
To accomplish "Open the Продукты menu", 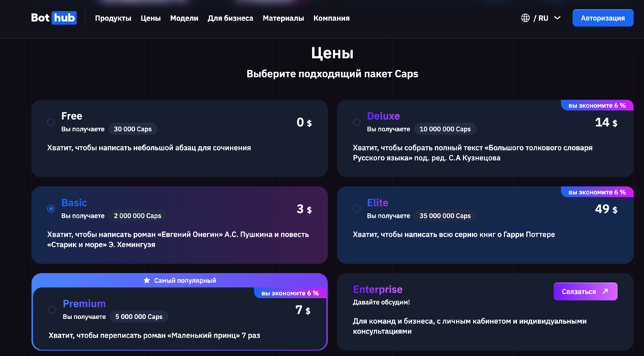I will (113, 18).
